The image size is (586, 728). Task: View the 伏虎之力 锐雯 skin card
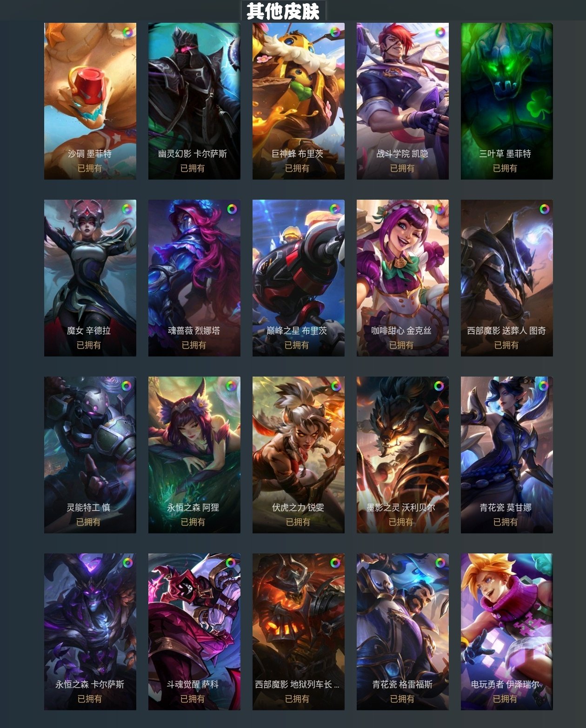299,455
